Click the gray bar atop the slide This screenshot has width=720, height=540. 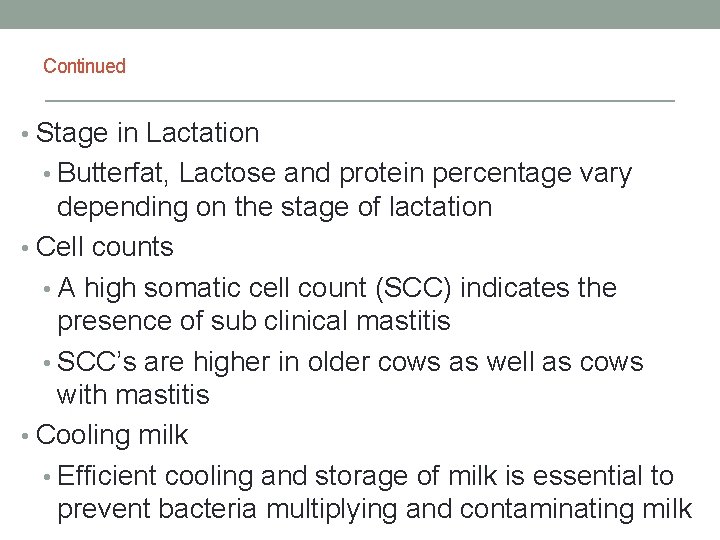pyautogui.click(x=360, y=14)
